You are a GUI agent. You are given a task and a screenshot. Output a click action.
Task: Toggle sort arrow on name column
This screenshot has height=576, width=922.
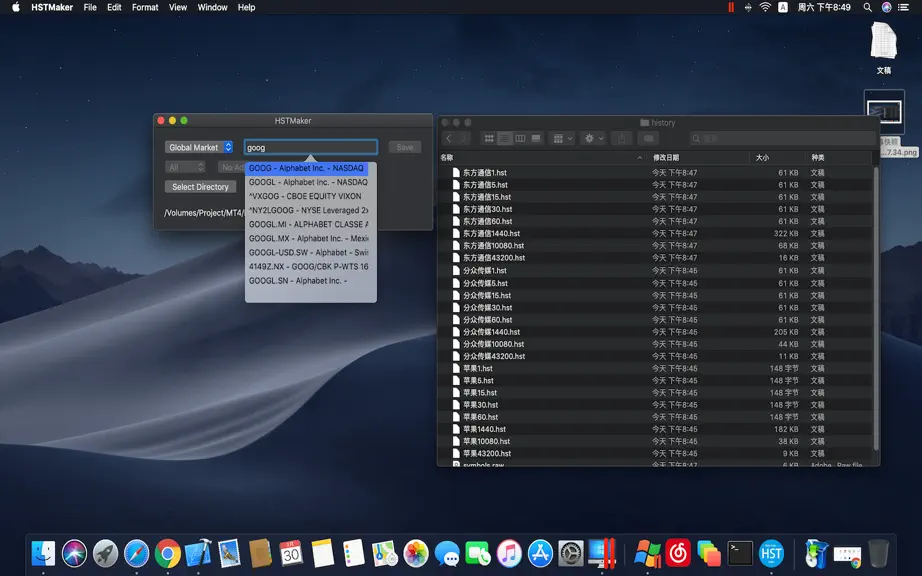(639, 158)
